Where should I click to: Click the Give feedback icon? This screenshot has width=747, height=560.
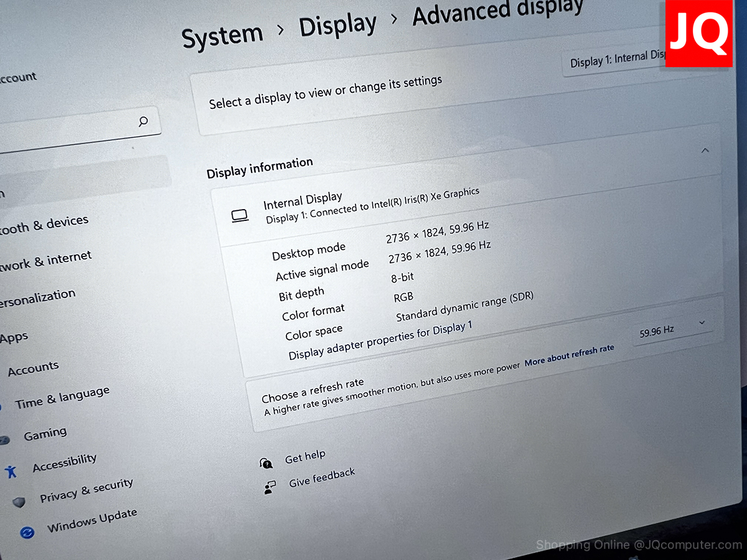tap(270, 488)
